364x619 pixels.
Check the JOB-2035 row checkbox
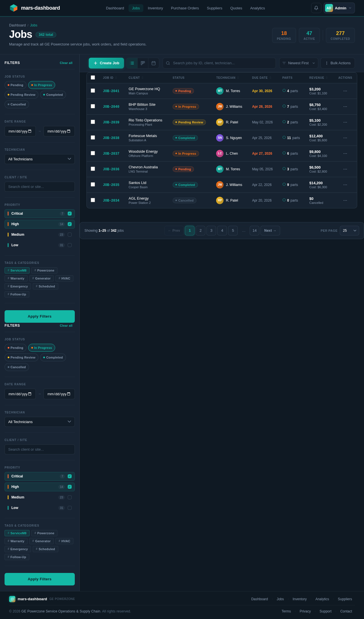tap(93, 185)
